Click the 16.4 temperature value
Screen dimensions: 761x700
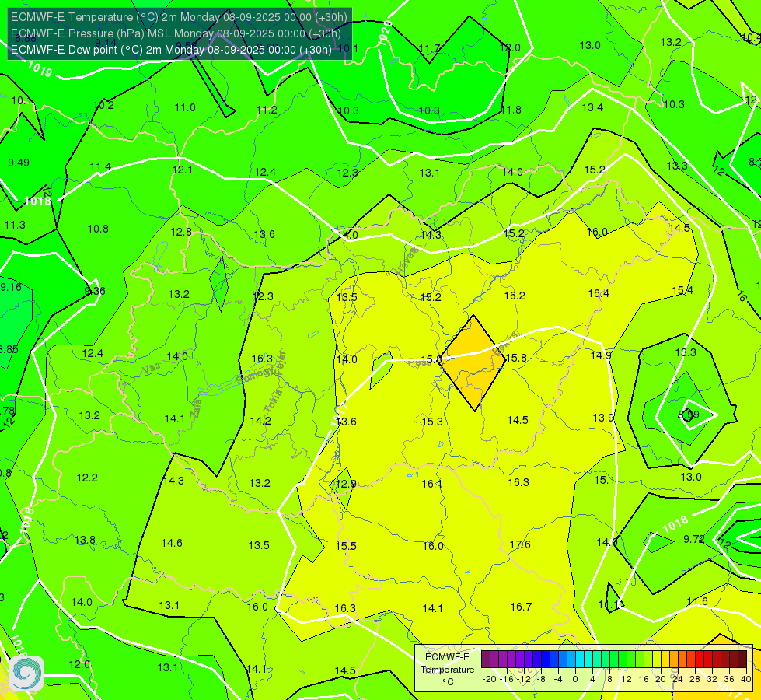(x=599, y=293)
